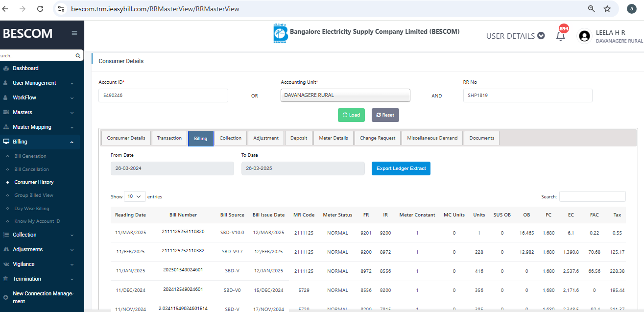This screenshot has height=312, width=644.
Task: Open the Miscellaneous Demand tab
Action: (x=432, y=138)
